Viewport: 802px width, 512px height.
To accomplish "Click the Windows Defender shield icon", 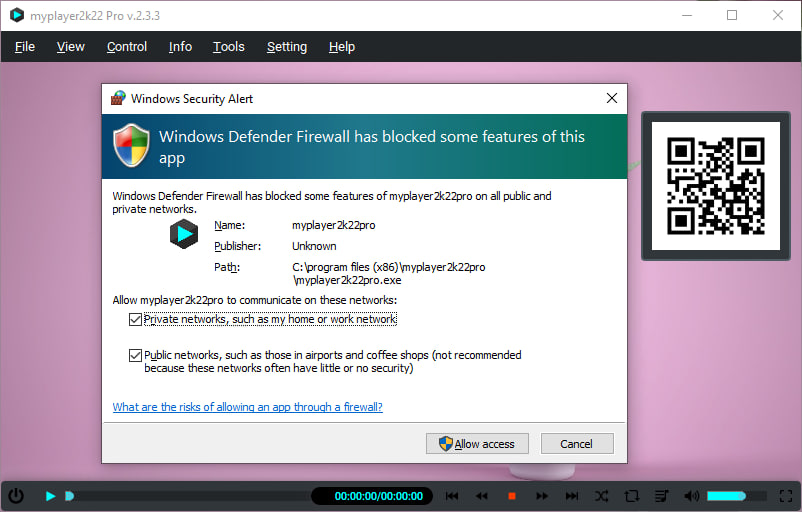I will tap(131, 145).
